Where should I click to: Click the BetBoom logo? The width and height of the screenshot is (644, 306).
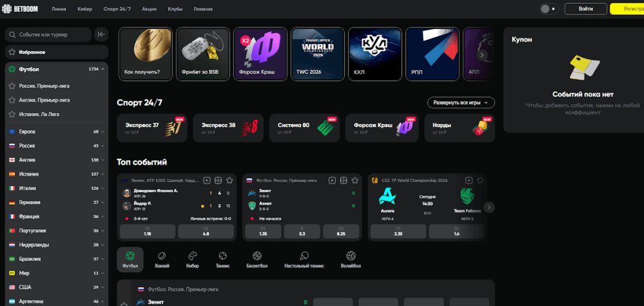[20, 9]
